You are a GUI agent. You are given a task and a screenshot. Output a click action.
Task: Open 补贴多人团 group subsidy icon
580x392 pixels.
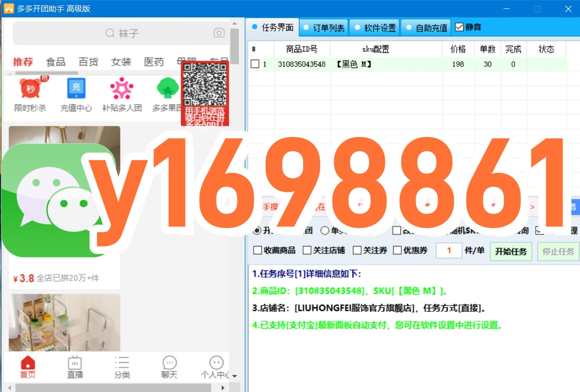point(122,89)
